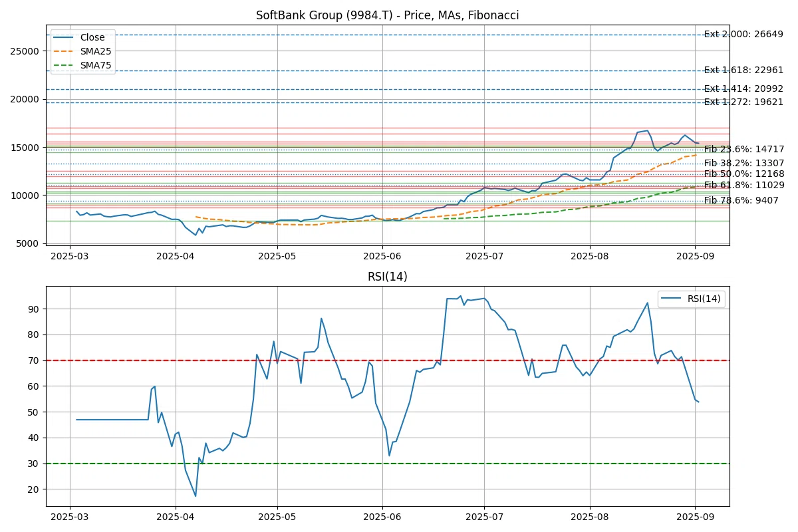Click the SMA25 legend entry
The image size is (798, 532).
pos(81,52)
